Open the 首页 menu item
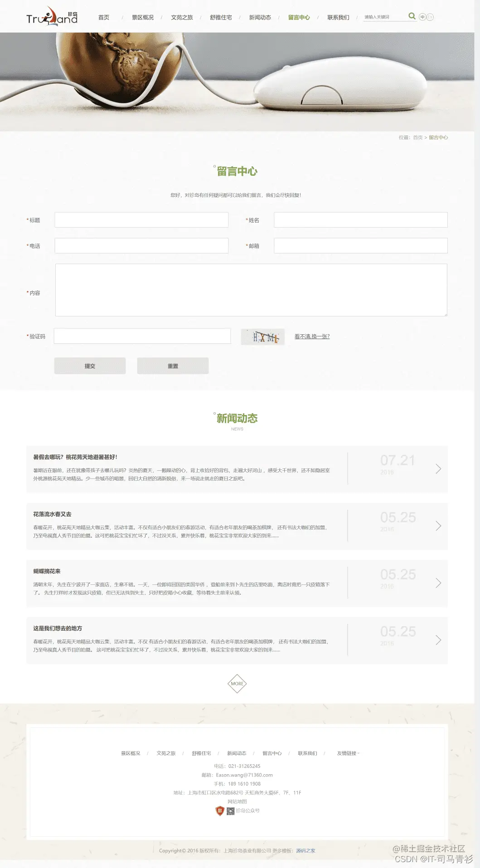Image resolution: width=480 pixels, height=868 pixels. pos(104,17)
